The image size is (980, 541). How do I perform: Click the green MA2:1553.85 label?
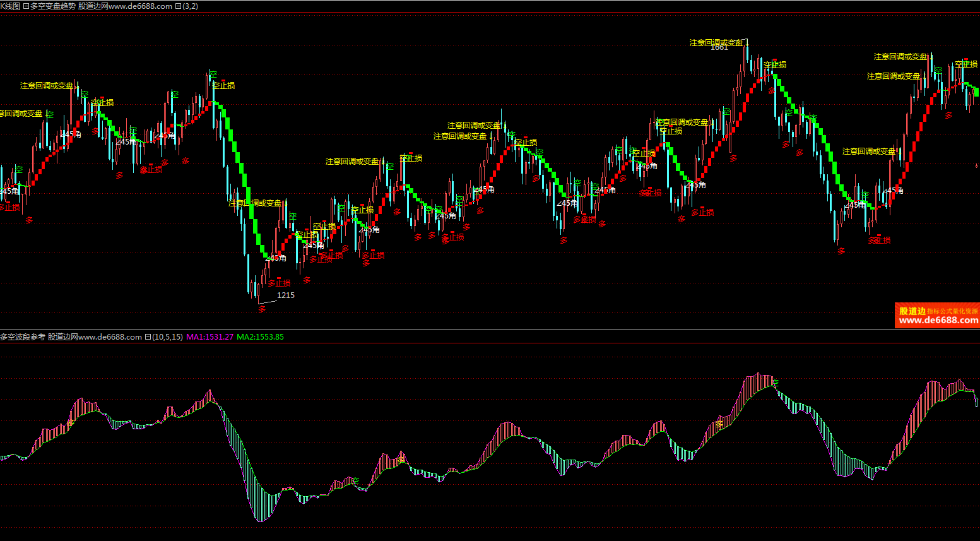coord(260,337)
